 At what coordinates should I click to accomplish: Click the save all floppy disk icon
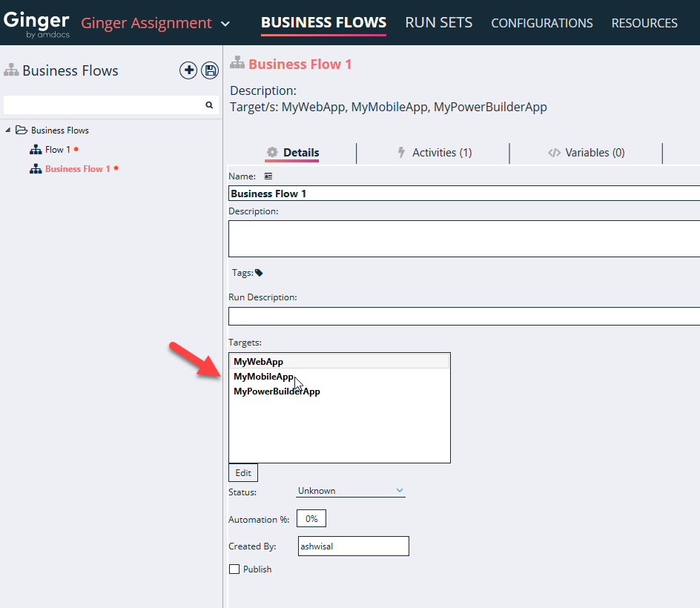coord(210,70)
